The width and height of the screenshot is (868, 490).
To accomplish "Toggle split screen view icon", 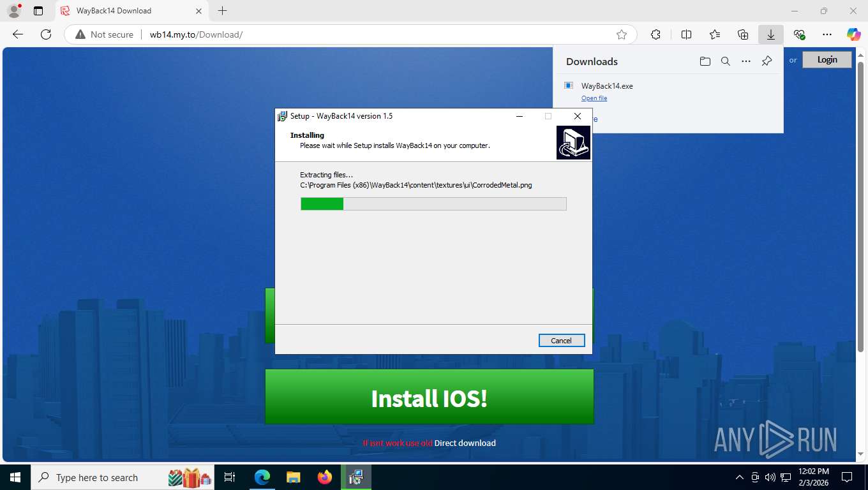I will pyautogui.click(x=686, y=34).
